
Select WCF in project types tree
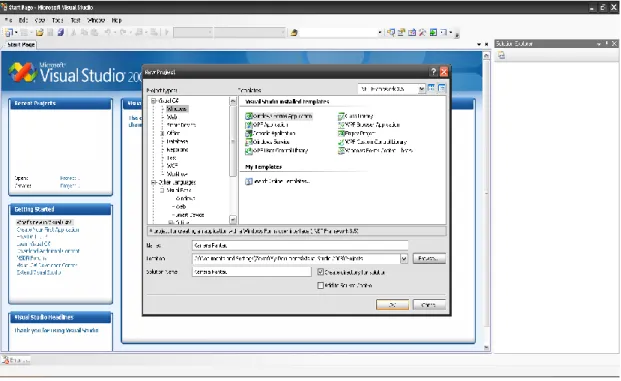coord(172,166)
